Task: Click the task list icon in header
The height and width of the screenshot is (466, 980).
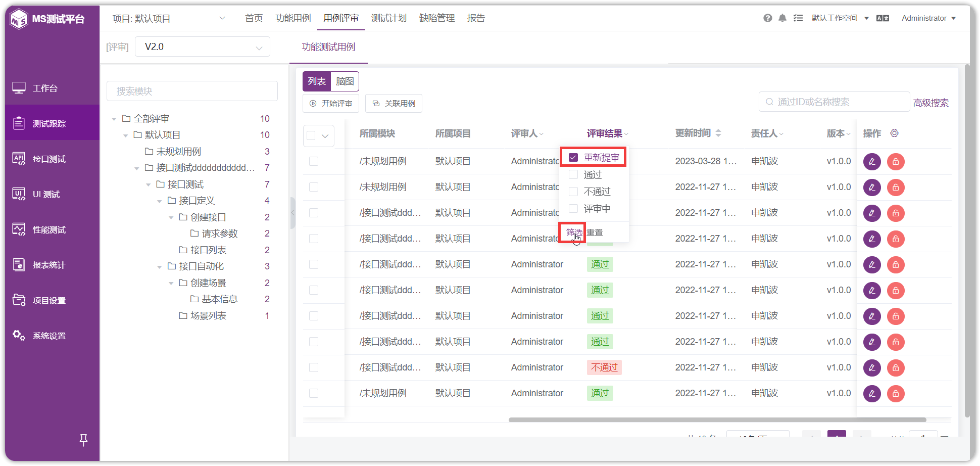Action: [x=798, y=18]
